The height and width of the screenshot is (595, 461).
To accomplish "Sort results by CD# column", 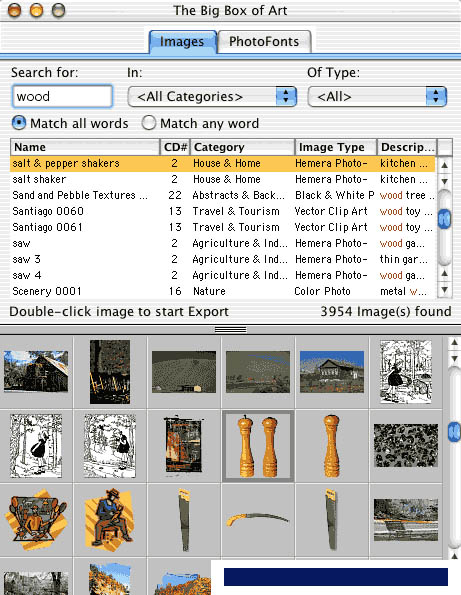I will coord(175,147).
